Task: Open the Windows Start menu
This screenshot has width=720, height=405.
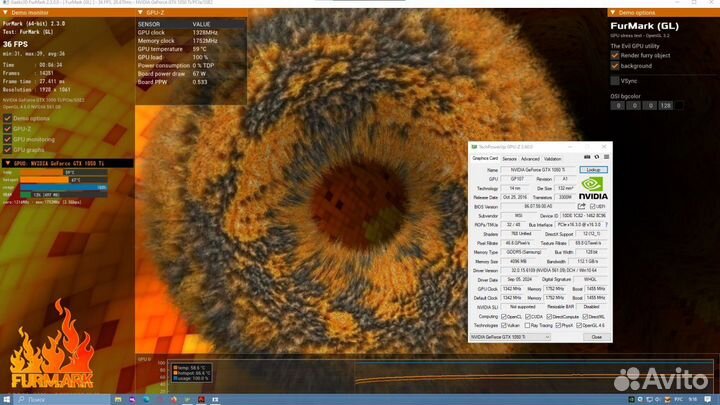Action: tap(6, 399)
